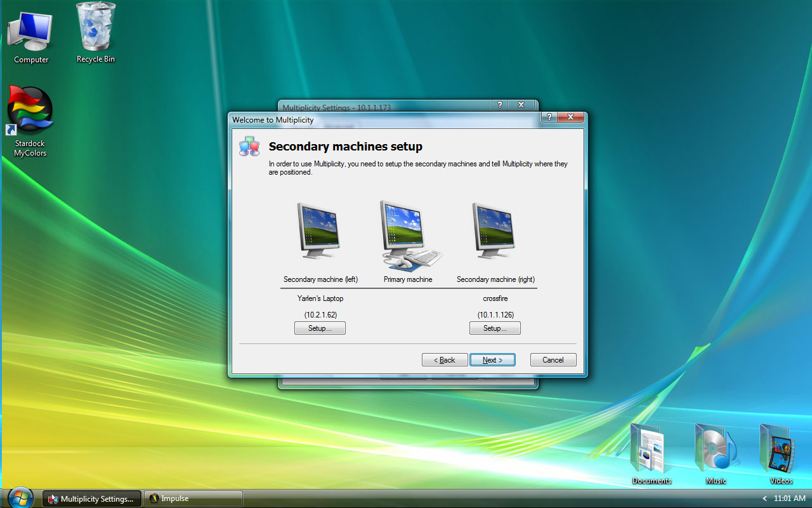Screen dimensions: 812x508
Task: Open the Computer desktop icon
Action: 30,37
